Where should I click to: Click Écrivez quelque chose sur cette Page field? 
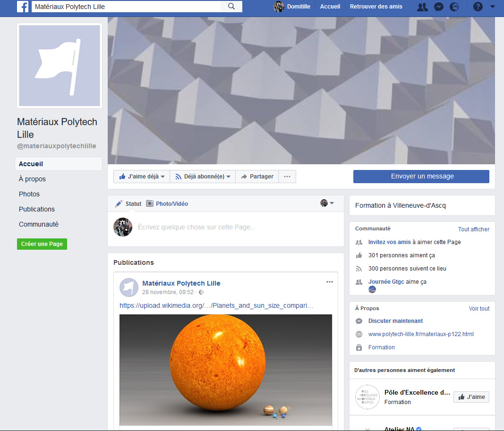pos(196,227)
